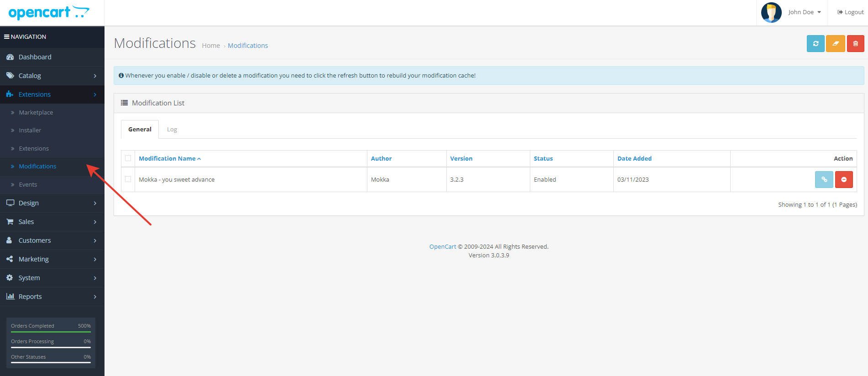Click the blue link icon for Mokka

[x=824, y=180]
